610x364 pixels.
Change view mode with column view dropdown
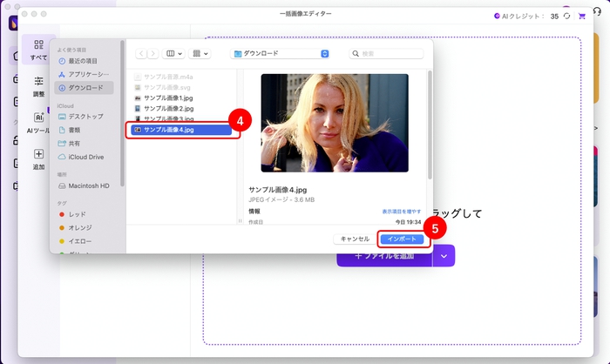(173, 53)
